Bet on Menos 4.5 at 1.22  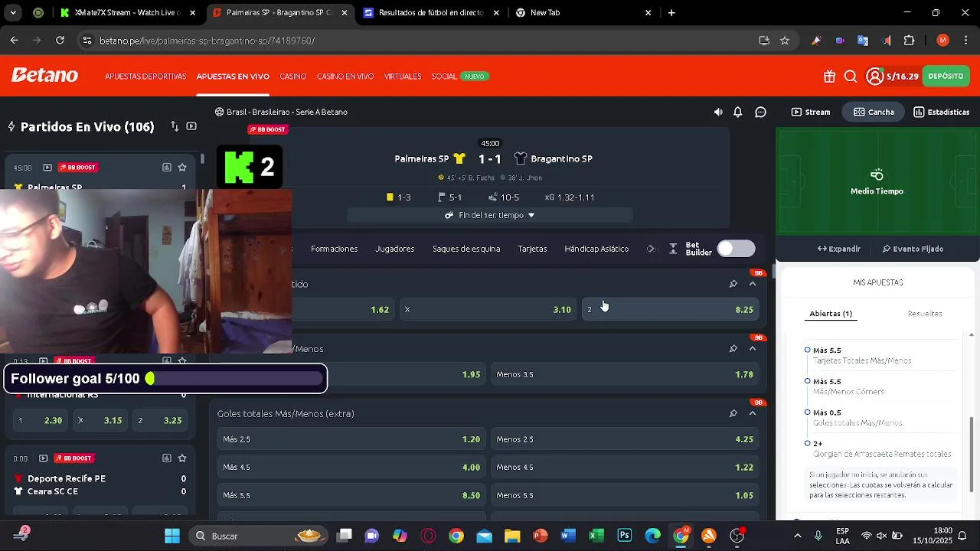[625, 468]
